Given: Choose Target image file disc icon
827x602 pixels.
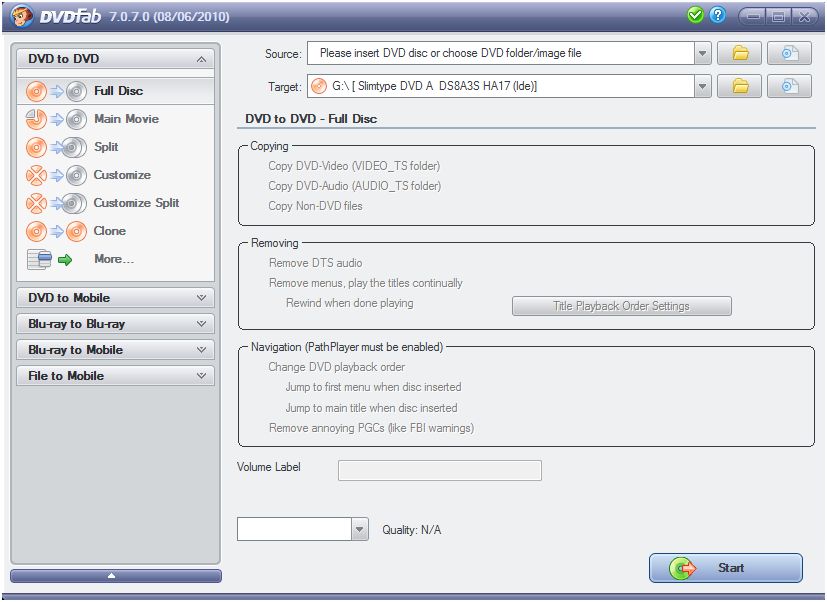Looking at the screenshot, I should click(789, 86).
